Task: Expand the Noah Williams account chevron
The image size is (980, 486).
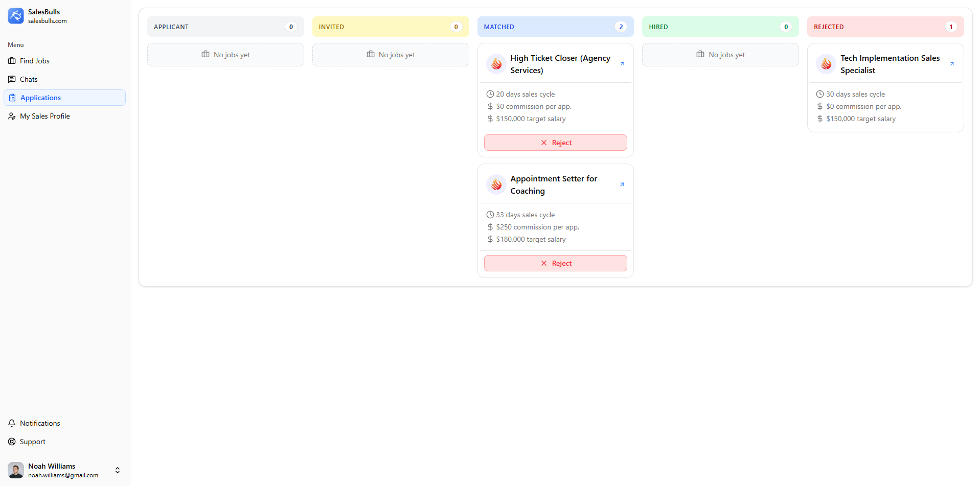Action: [117, 470]
